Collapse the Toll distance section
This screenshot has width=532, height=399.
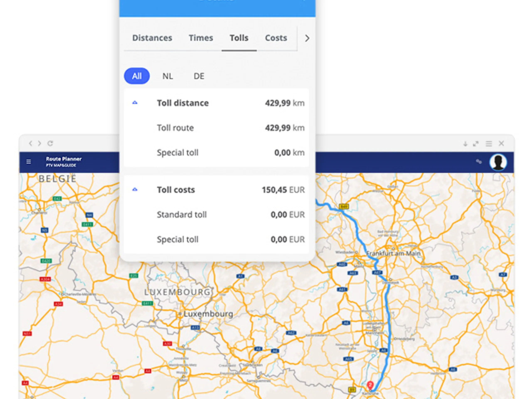click(135, 103)
